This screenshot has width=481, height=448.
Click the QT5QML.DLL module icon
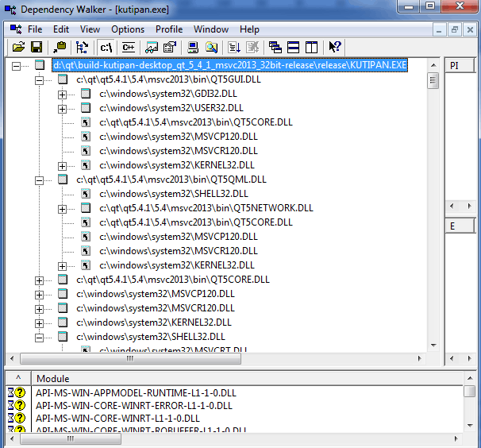(x=63, y=179)
